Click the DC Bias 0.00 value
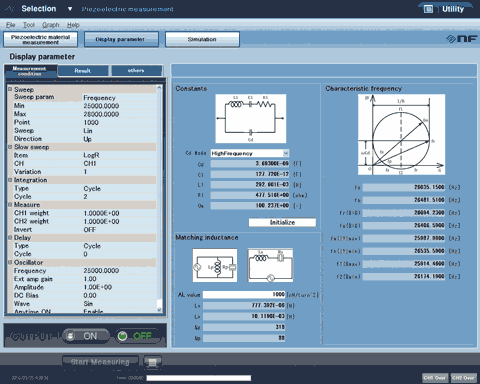The height and width of the screenshot is (384, 480). pos(90,295)
